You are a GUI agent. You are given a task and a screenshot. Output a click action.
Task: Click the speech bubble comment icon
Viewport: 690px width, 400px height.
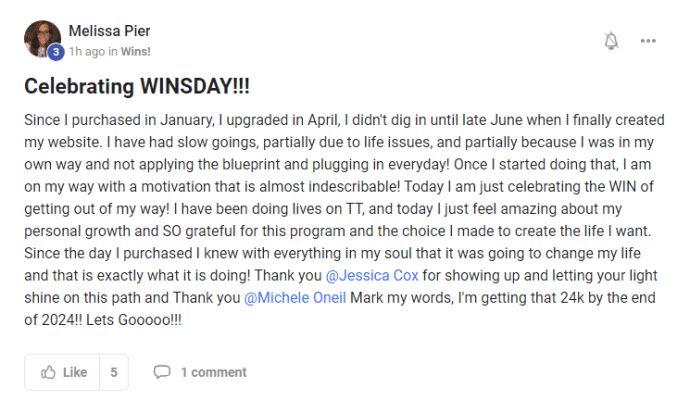pos(161,372)
